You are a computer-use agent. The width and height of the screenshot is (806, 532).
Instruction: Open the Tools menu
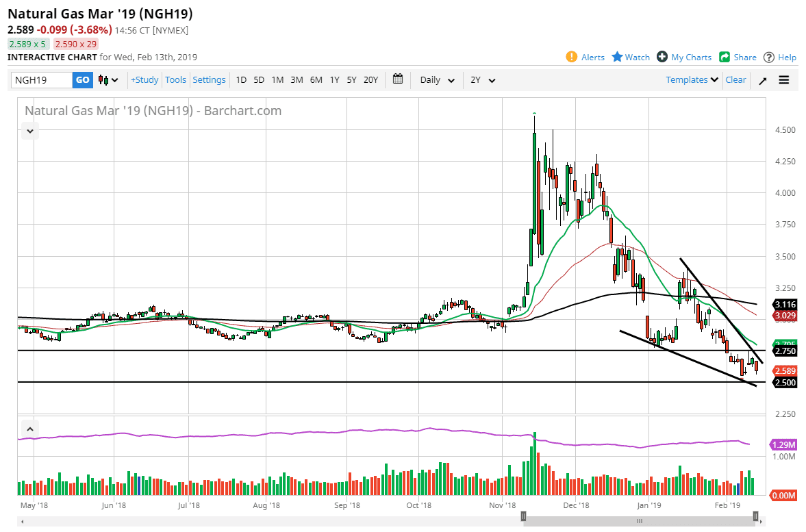pyautogui.click(x=175, y=80)
